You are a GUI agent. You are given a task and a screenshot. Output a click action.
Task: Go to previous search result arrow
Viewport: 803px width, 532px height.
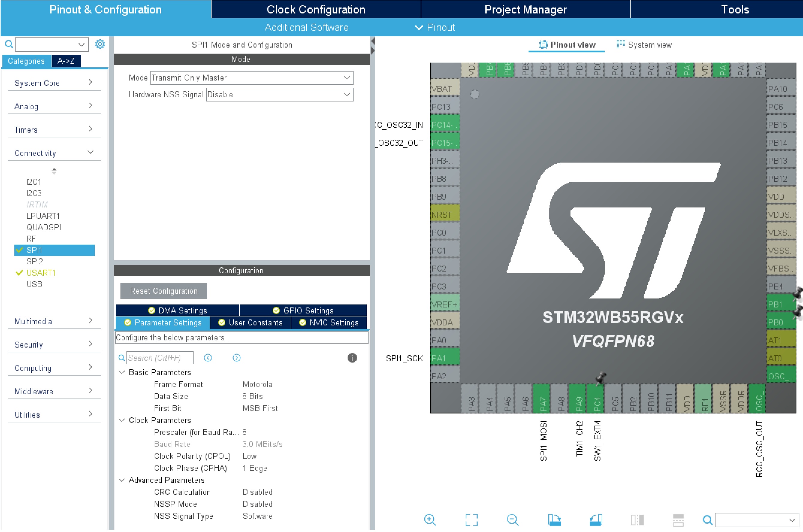(208, 357)
